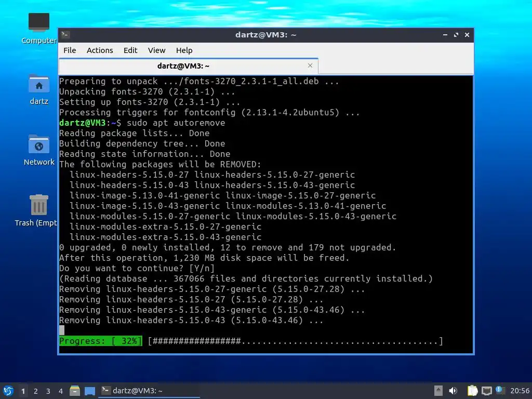Click 'Reading package lists... Done' line
Viewport: 532px width, 399px height.
(135, 134)
